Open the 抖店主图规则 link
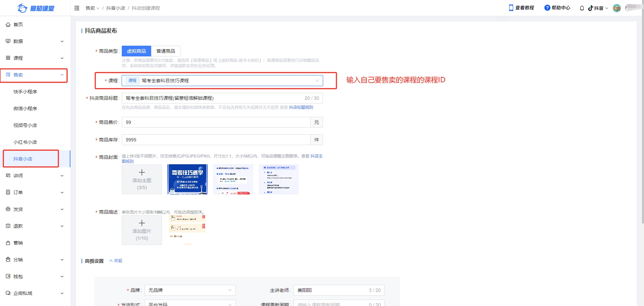This screenshot has width=644, height=306. click(x=316, y=156)
